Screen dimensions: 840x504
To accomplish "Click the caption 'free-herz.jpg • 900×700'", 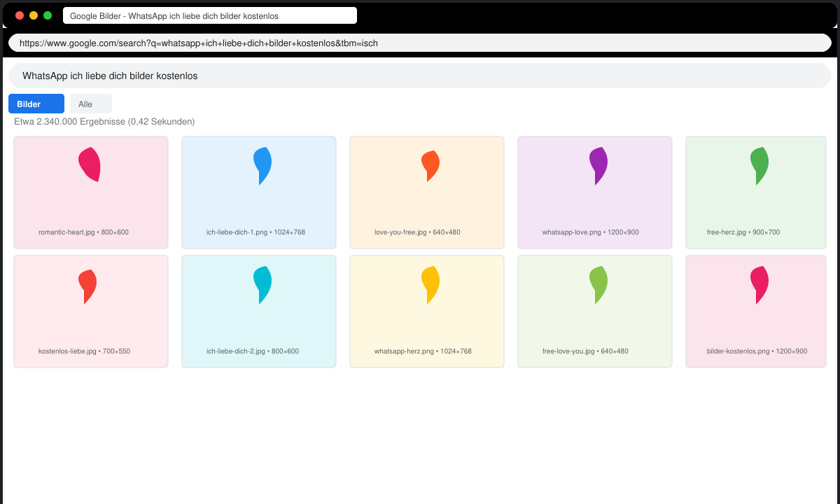I will pos(743,232).
